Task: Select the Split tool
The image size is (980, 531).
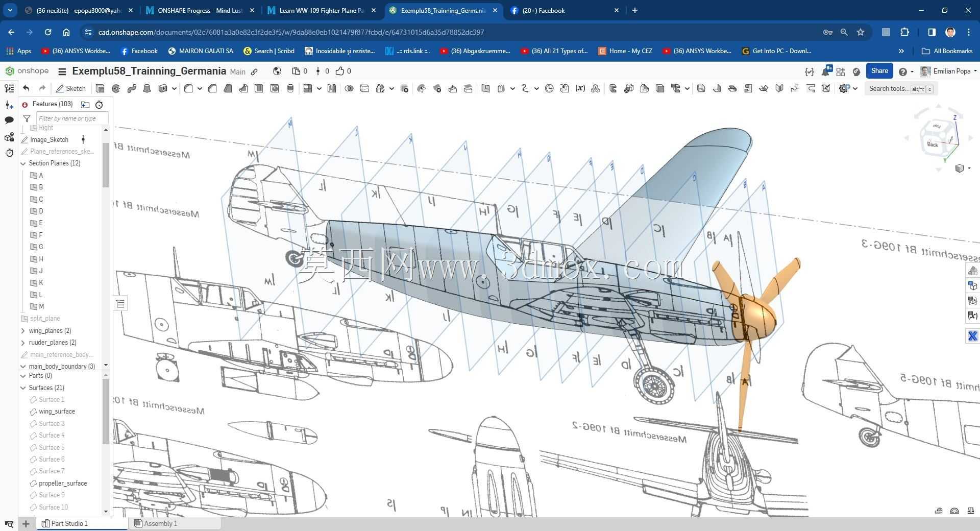Action: click(364, 88)
